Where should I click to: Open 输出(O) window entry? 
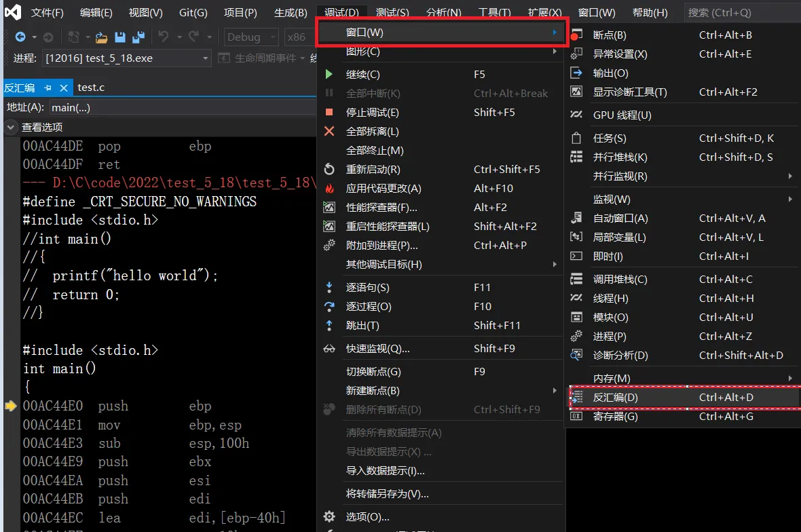pyautogui.click(x=684, y=73)
